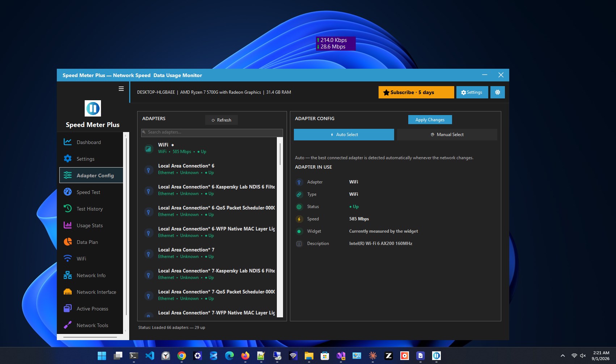Open Dashboard from the sidebar
Image resolution: width=616 pixels, height=364 pixels.
pos(91,142)
